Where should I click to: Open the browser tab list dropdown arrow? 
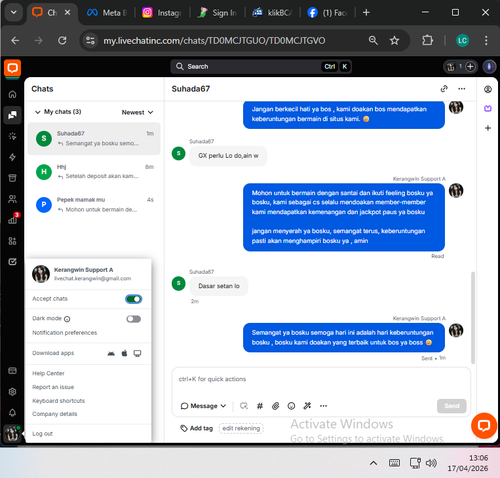point(14,13)
